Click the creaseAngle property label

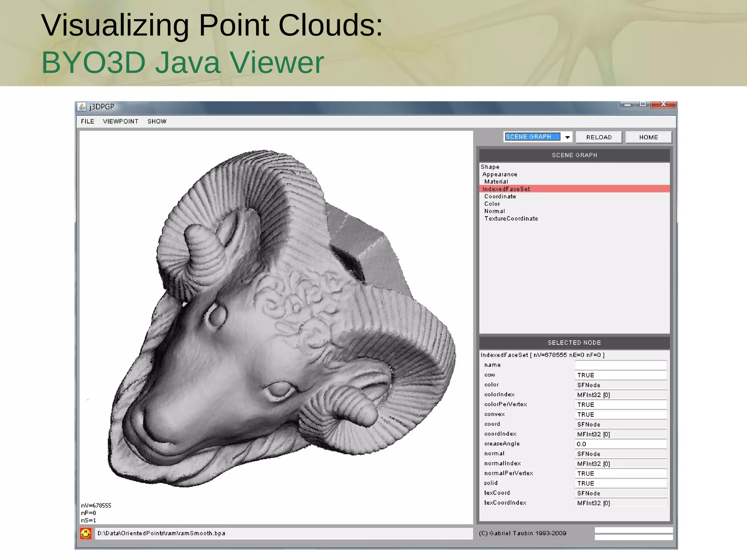[x=502, y=444]
